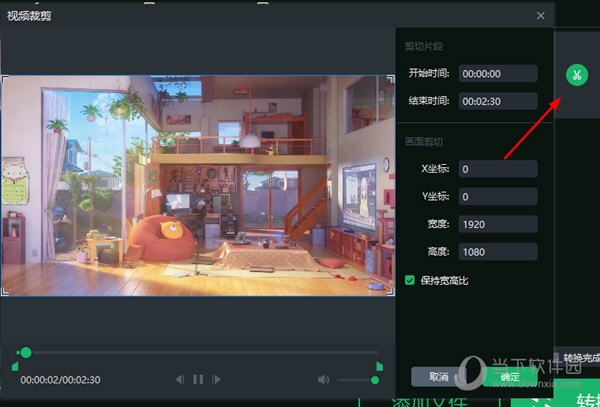
Task: Click the volume slider handle
Action: pos(375,380)
